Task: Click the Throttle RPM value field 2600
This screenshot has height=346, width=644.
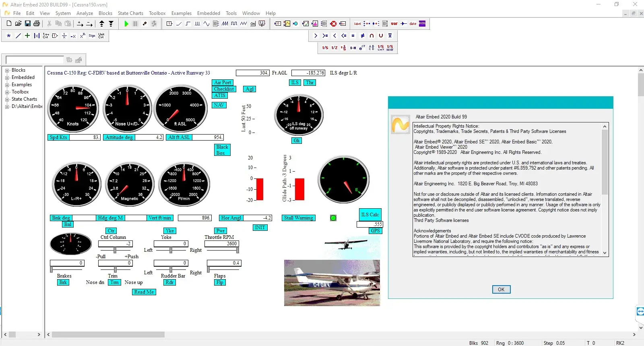Action: click(222, 244)
